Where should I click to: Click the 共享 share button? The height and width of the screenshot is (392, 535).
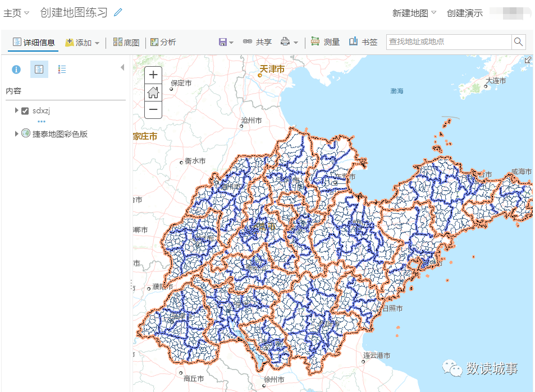click(257, 42)
